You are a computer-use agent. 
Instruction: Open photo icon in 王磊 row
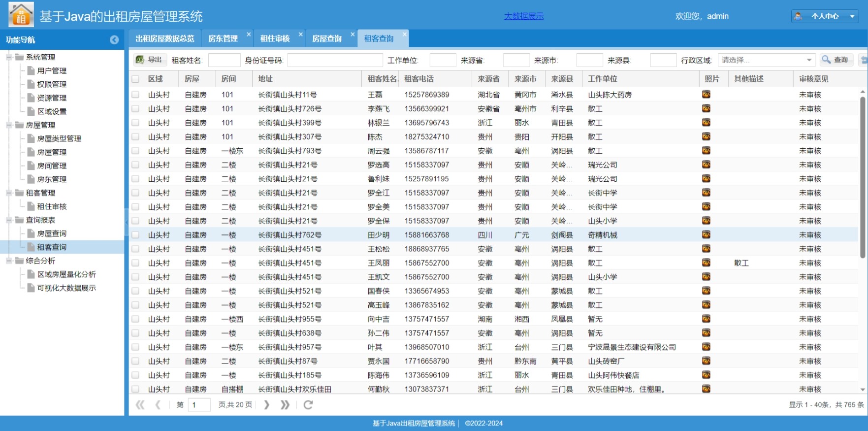pyautogui.click(x=706, y=94)
